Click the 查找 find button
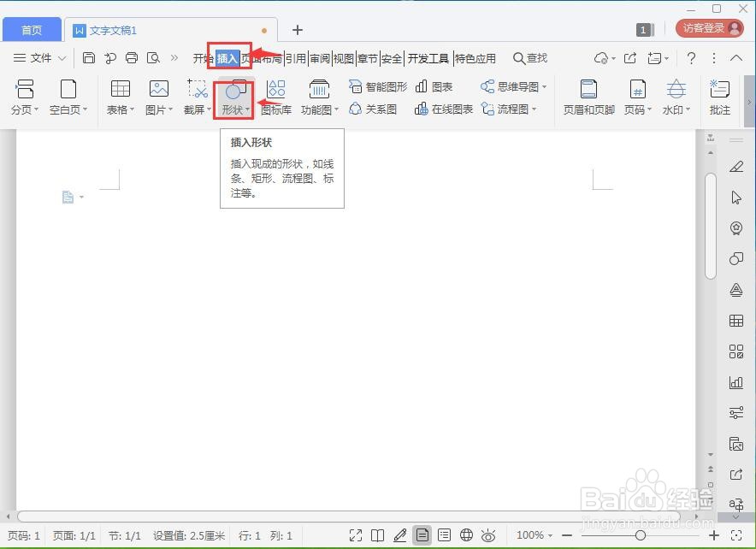Screen dimensions: 756x549 coord(530,58)
